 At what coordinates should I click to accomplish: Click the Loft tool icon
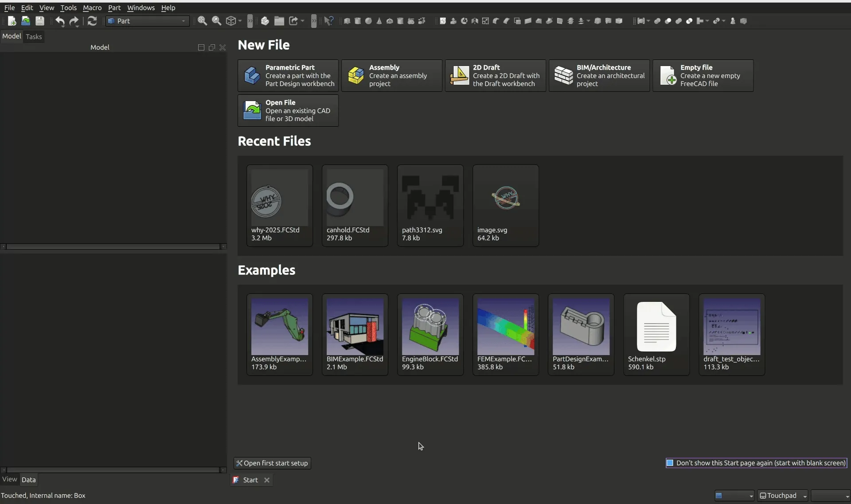point(539,21)
